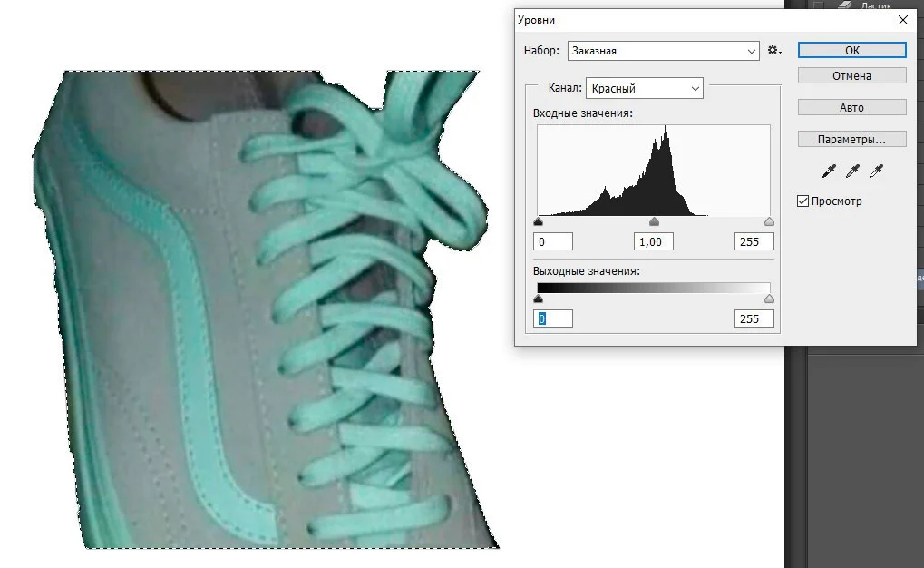Click the output white level slider
The image size is (924, 568).
[769, 299]
